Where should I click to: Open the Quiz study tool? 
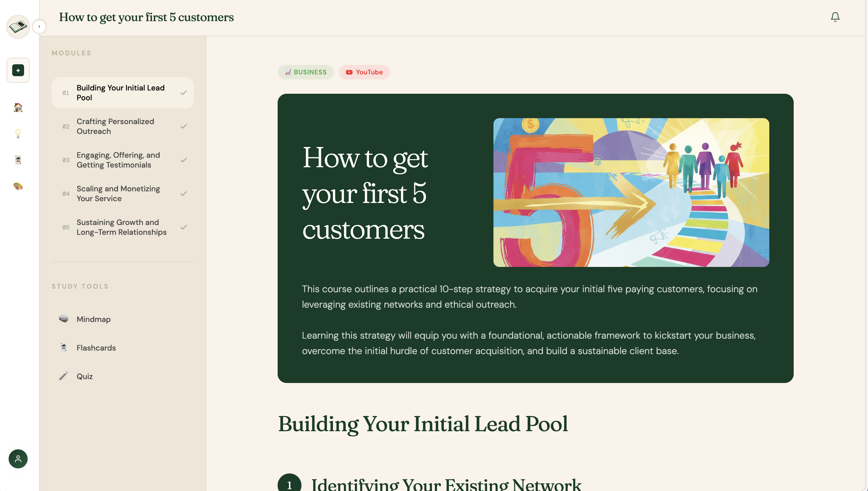[84, 376]
